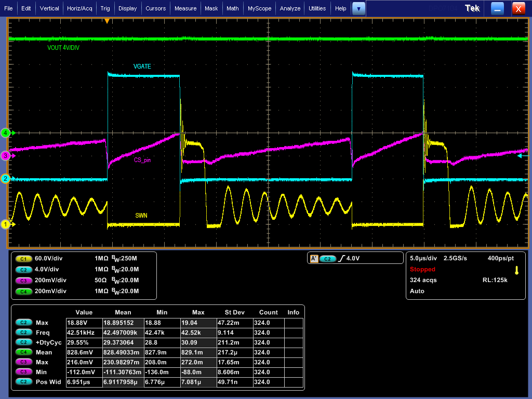The height and width of the screenshot is (399, 532).
Task: Select the channel 1 ground reference marker
Action: coord(6,224)
